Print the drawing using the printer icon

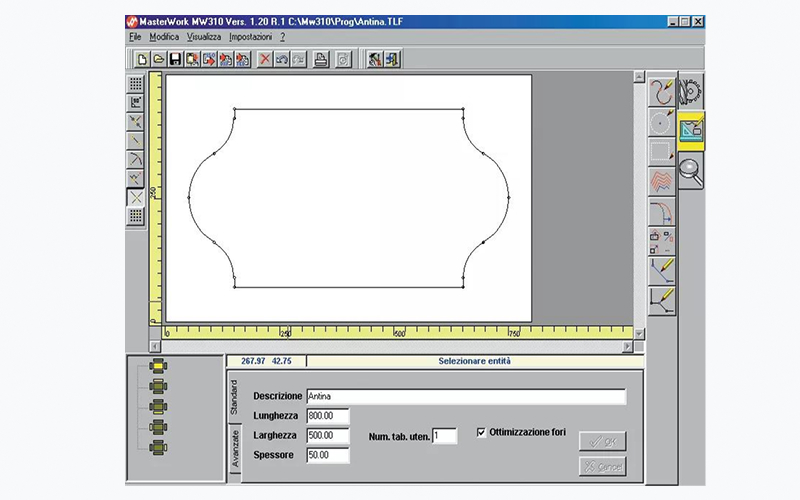321,59
